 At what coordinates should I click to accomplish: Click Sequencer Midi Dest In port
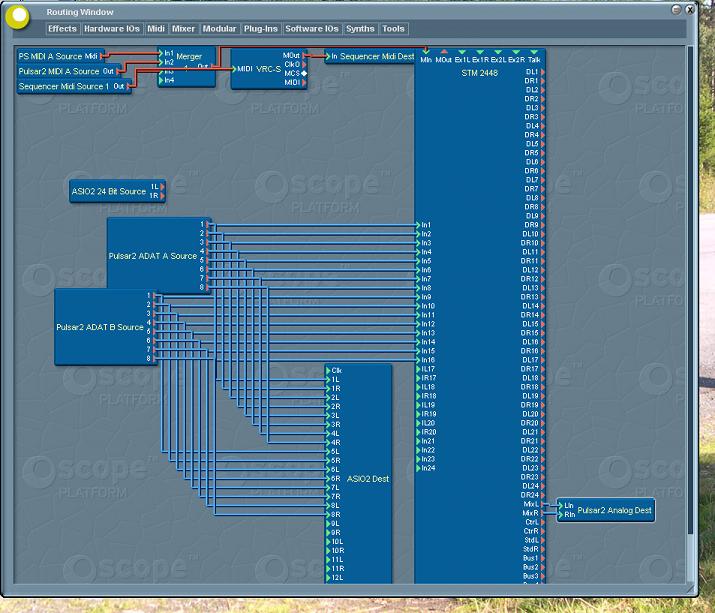[328, 57]
